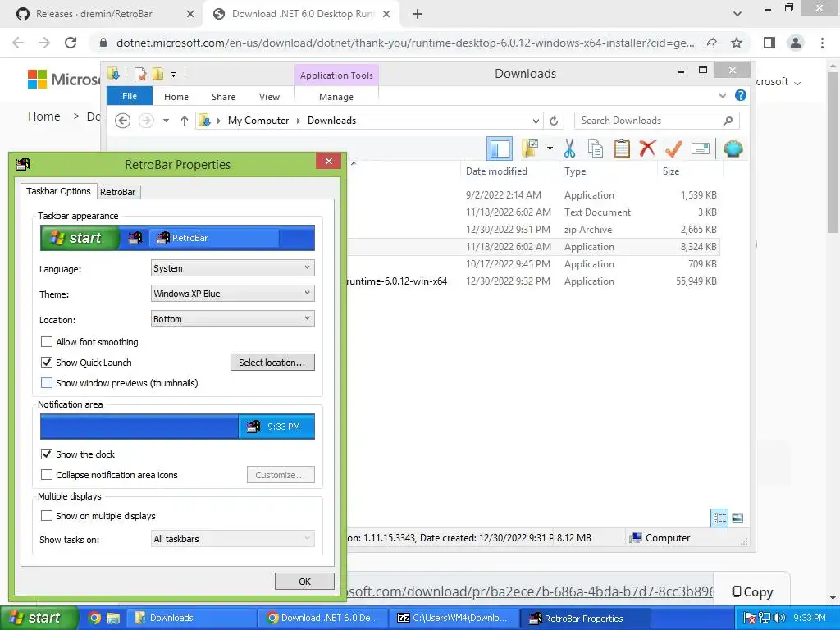The image size is (840, 630).
Task: Click the Cut scissors icon in Downloads toolbar
Action: (x=569, y=148)
